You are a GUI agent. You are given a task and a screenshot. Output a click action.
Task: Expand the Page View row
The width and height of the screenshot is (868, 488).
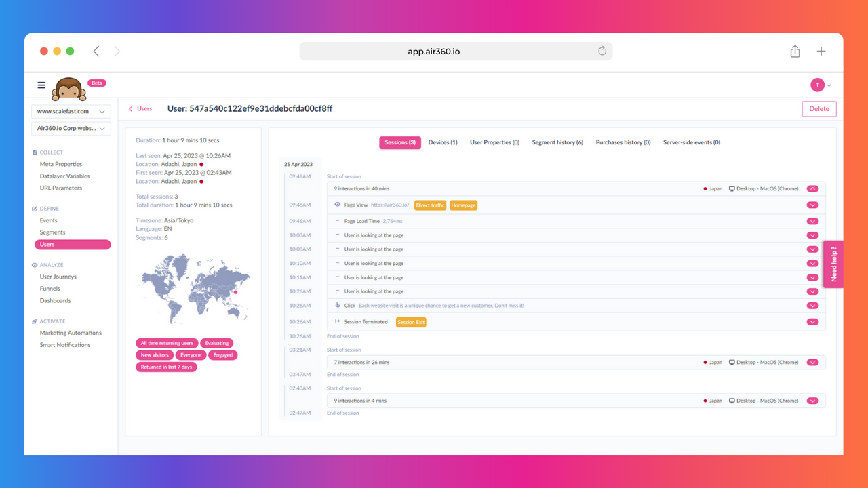point(812,205)
